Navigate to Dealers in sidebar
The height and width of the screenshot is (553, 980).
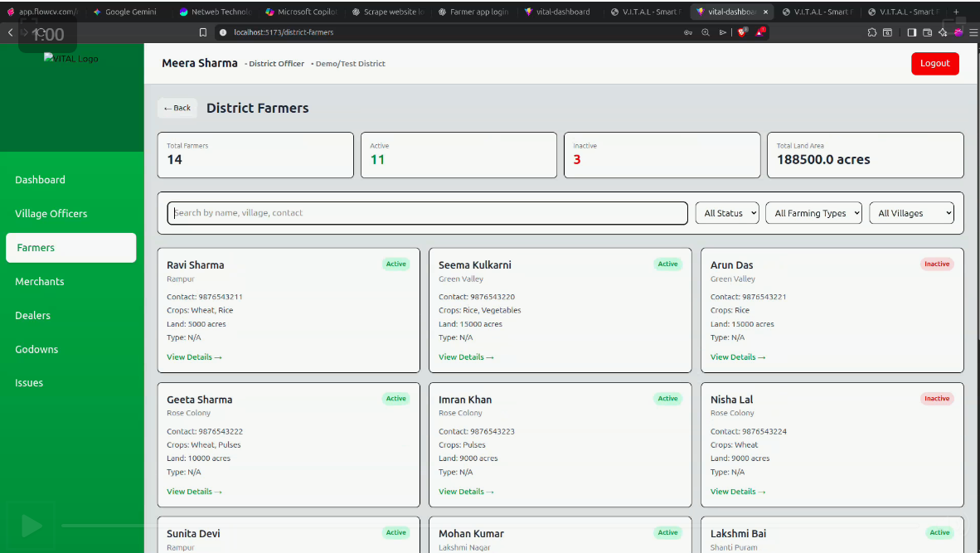click(x=32, y=316)
